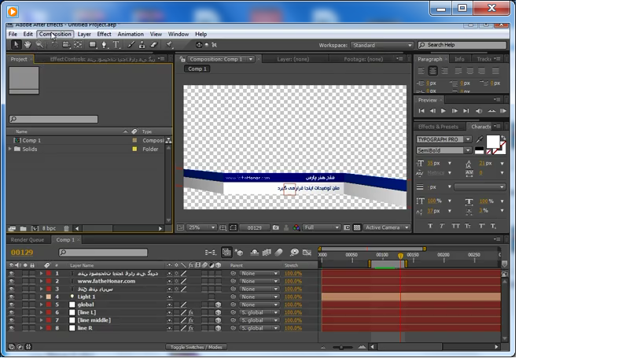Open the Brainstorm icon in timeline
The image size is (644, 362).
[294, 253]
